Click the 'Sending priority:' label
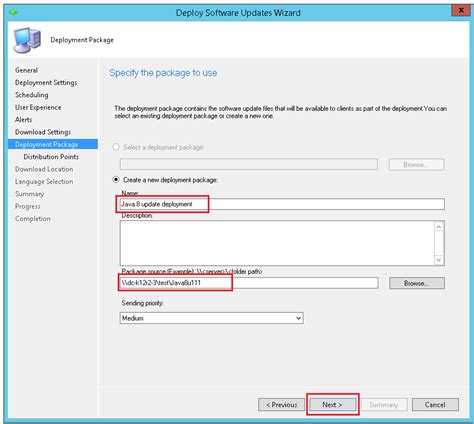Image resolution: width=474 pixels, height=424 pixels. 142,303
